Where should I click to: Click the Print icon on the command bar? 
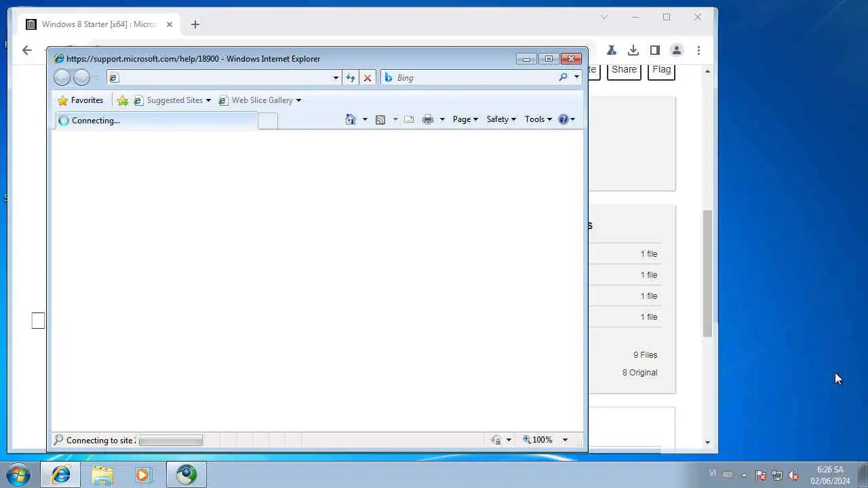(x=428, y=119)
